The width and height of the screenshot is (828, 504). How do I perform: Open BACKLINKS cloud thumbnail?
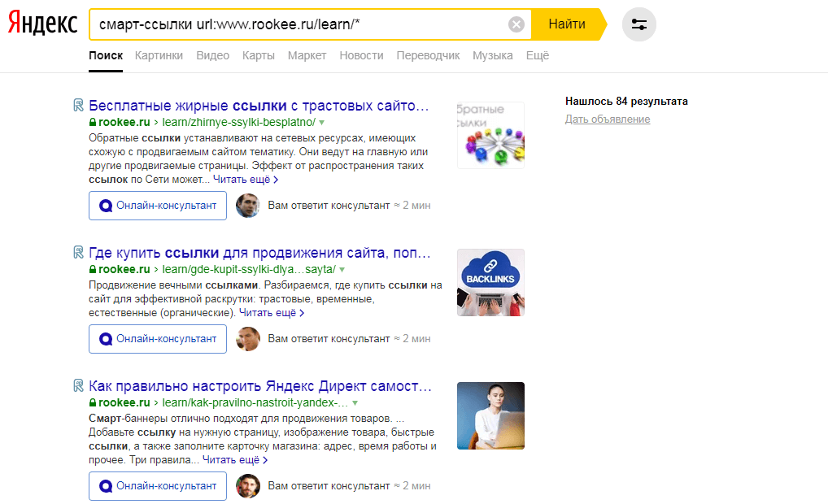click(490, 282)
